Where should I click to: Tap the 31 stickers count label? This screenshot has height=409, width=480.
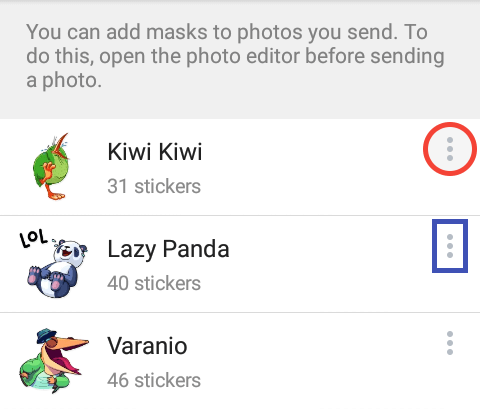pyautogui.click(x=154, y=186)
